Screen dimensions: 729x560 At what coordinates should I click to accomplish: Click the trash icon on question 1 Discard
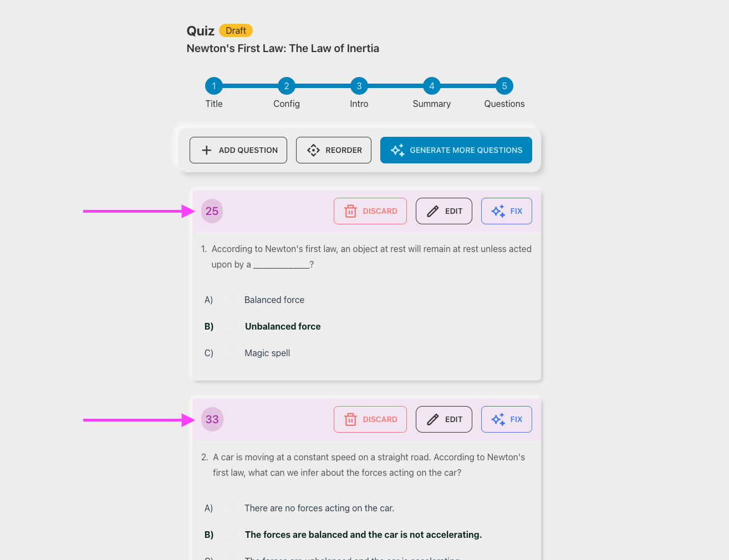tap(350, 211)
